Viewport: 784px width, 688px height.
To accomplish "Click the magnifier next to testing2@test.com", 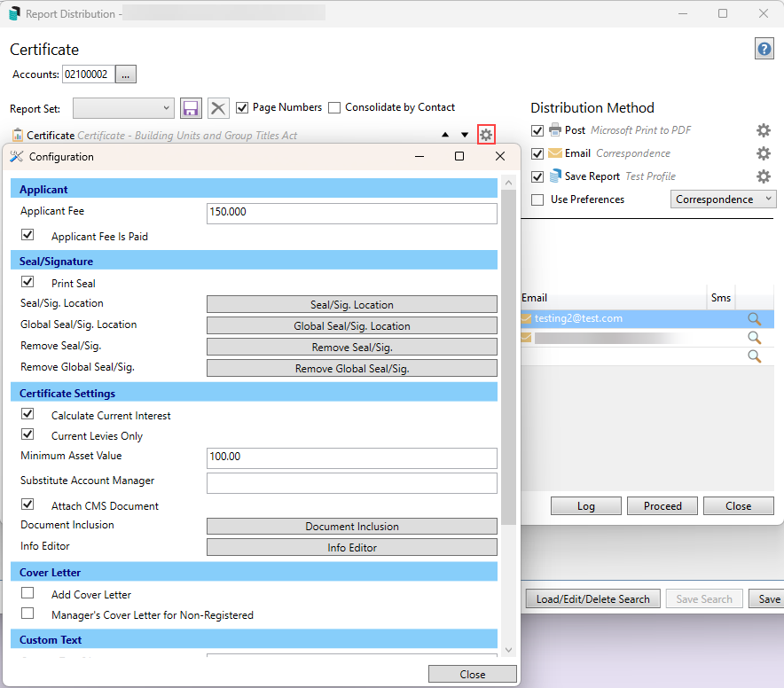I will point(754,319).
